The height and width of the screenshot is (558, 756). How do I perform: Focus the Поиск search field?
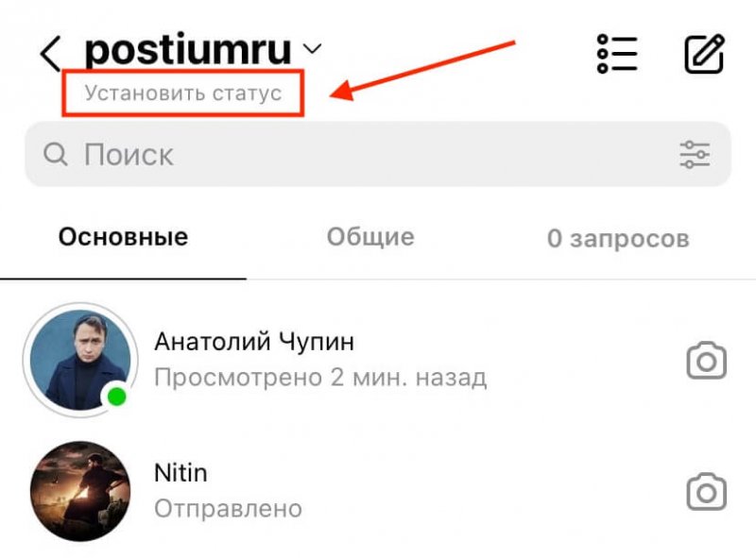(x=378, y=154)
